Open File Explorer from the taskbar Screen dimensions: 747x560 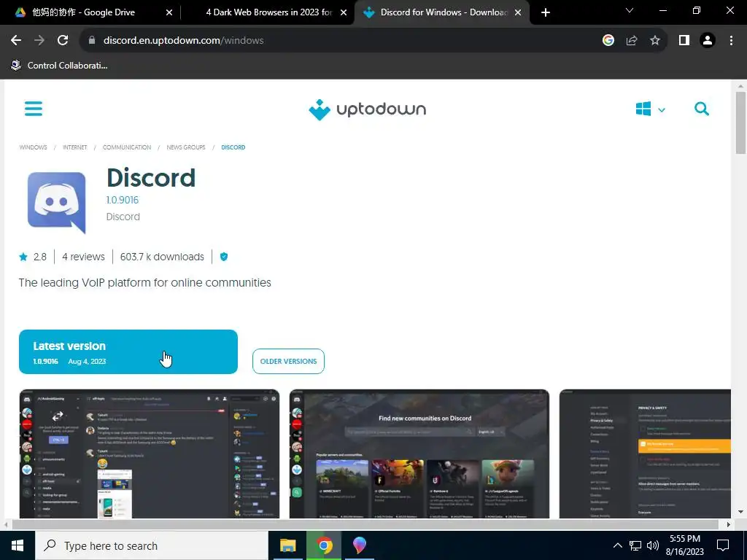pyautogui.click(x=287, y=545)
